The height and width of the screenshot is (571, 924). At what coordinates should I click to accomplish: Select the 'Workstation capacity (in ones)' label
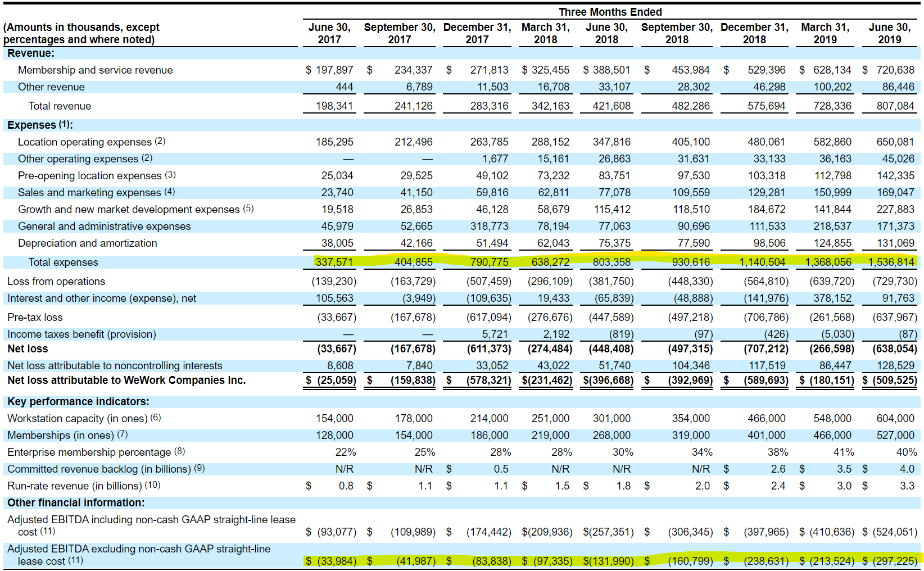click(x=78, y=419)
